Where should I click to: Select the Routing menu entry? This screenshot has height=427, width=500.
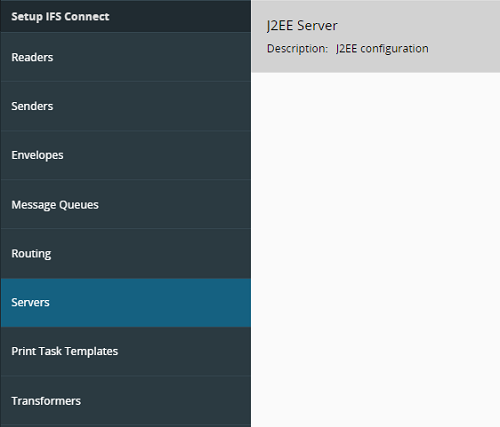coord(126,253)
